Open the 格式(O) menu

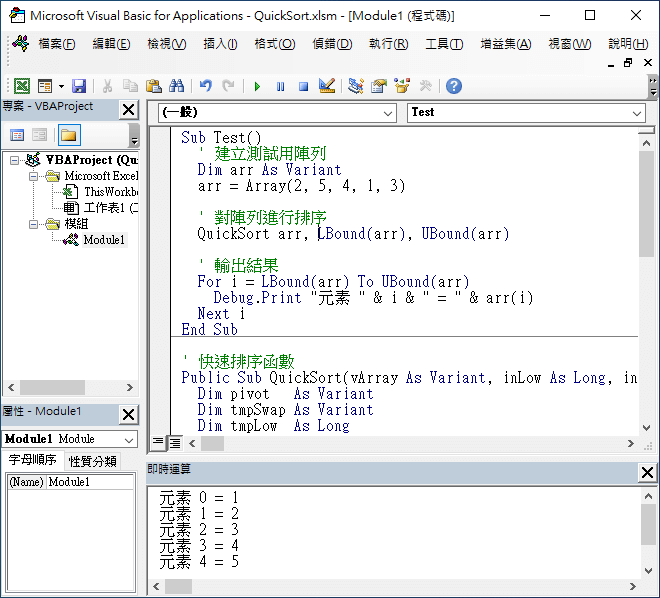coord(275,44)
